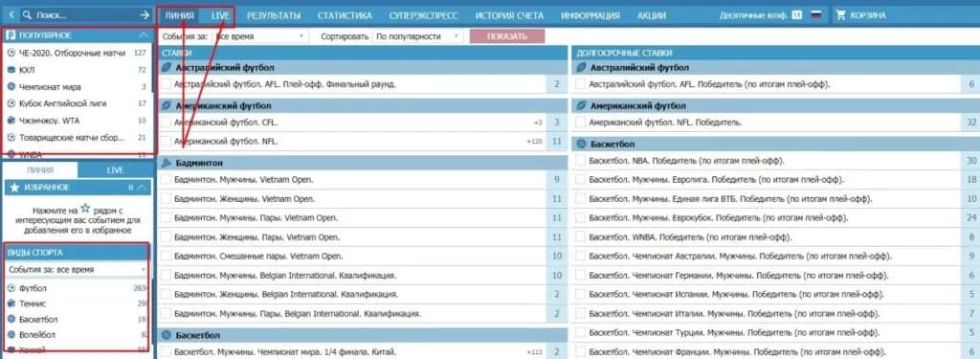Check Американский футбол CFL box
The image size is (980, 359).
[x=166, y=123]
